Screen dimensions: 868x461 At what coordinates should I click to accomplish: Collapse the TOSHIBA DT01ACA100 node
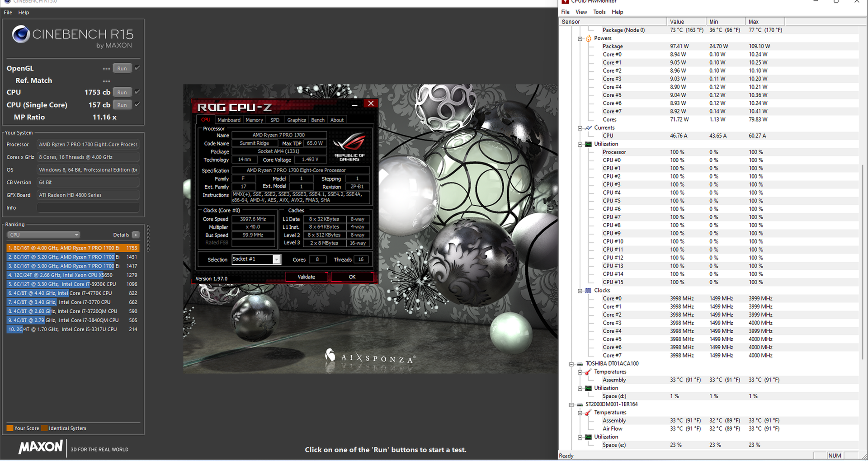coord(571,364)
